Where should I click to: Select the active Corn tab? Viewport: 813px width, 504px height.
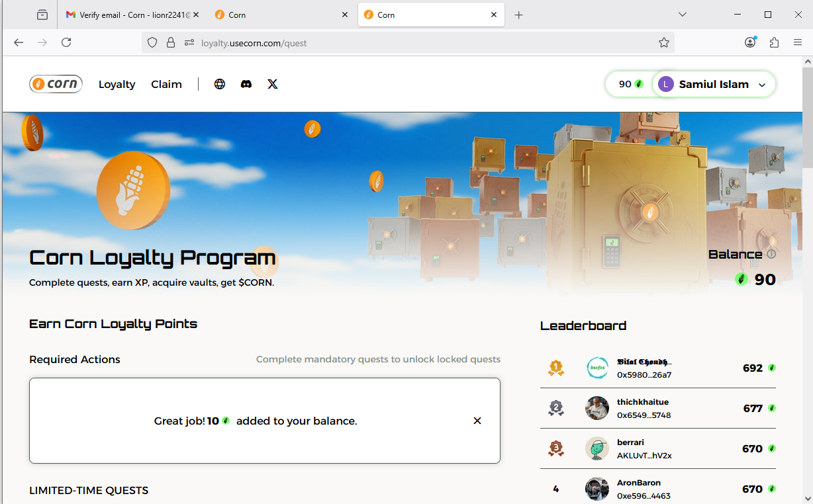(x=431, y=15)
